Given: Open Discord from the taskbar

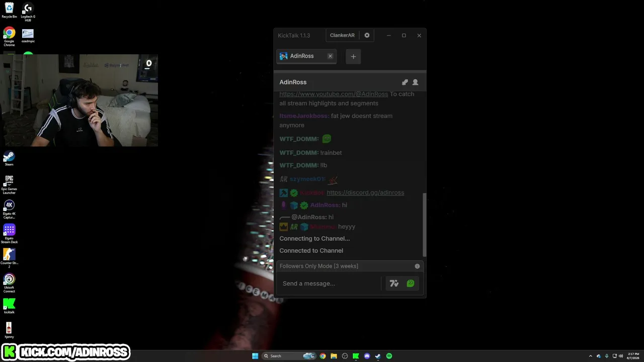Looking at the screenshot, I should click(x=367, y=356).
